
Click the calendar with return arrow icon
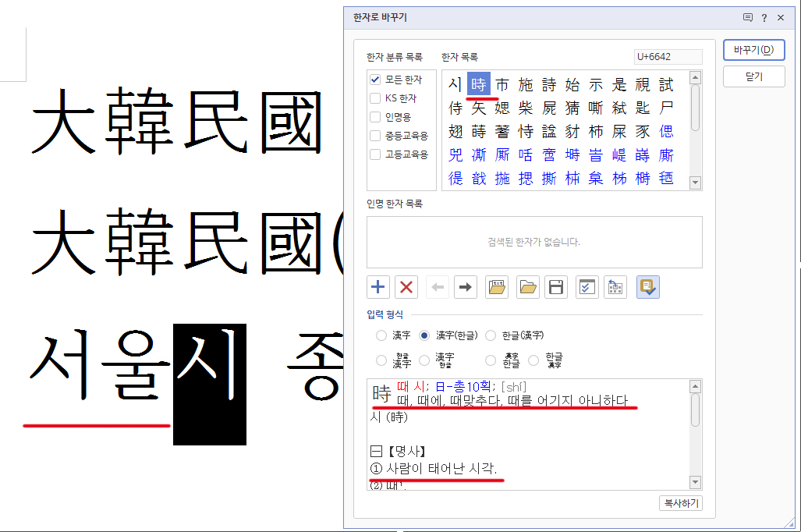click(x=615, y=287)
